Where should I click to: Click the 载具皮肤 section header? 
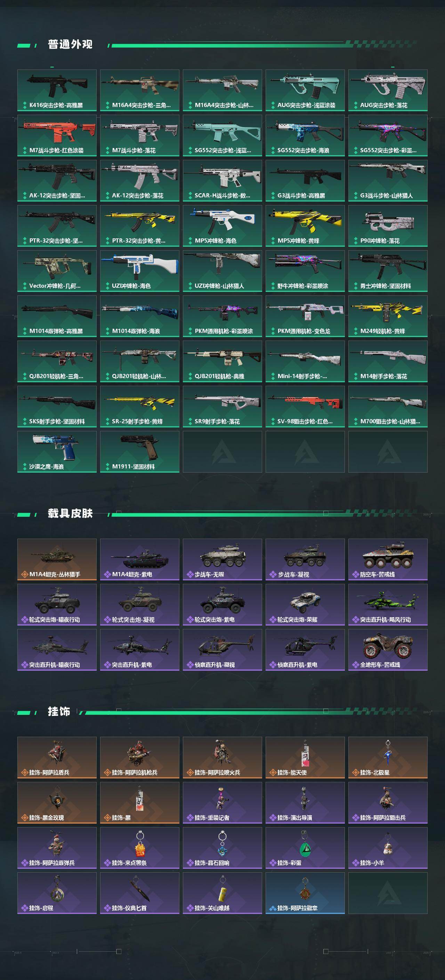click(70, 513)
